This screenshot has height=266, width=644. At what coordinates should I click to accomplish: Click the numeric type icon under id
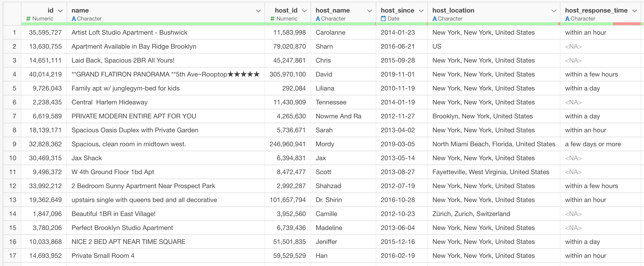pos(28,18)
